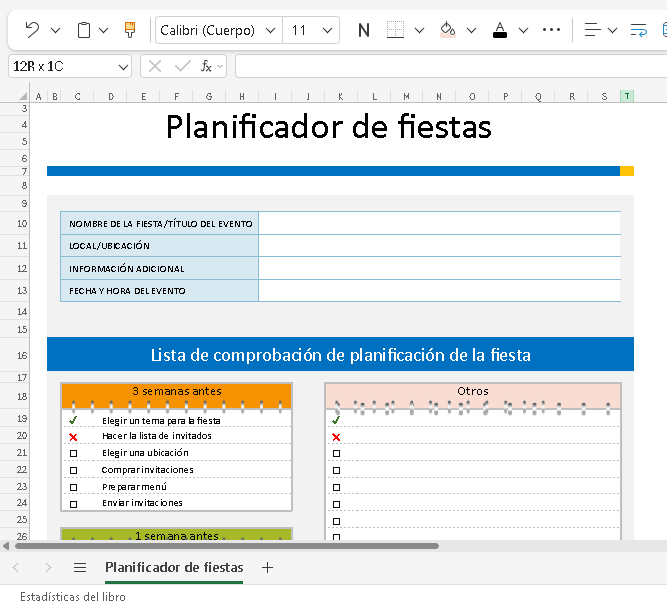The width and height of the screenshot is (667, 607).
Task: Toggle checkbox for Elegir una ubicación
Action: pos(73,453)
